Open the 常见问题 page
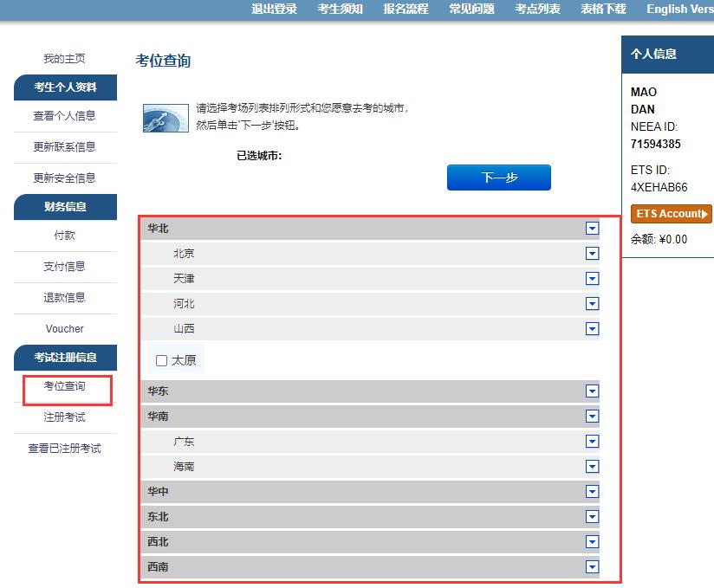This screenshot has height=588, width=714. click(x=471, y=9)
